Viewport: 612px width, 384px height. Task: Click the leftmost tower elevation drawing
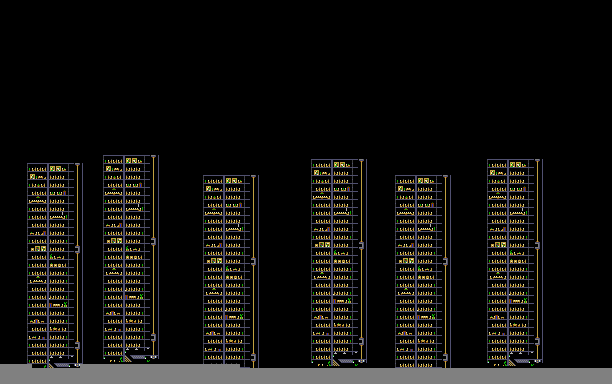tap(55, 265)
